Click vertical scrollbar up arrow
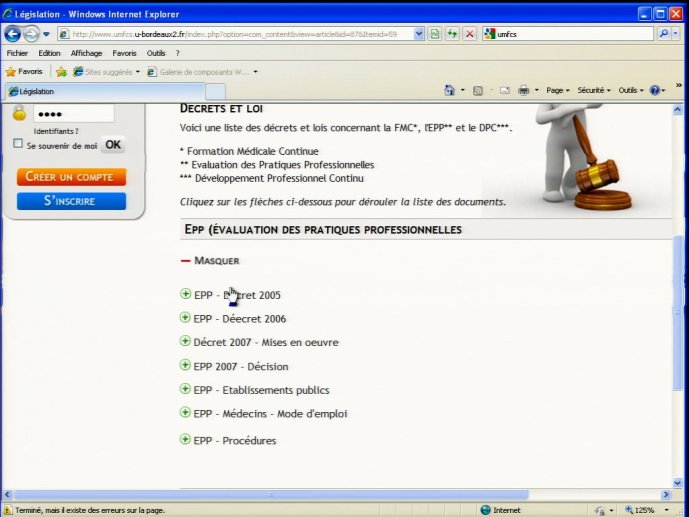The width and height of the screenshot is (689, 517). coord(677,109)
